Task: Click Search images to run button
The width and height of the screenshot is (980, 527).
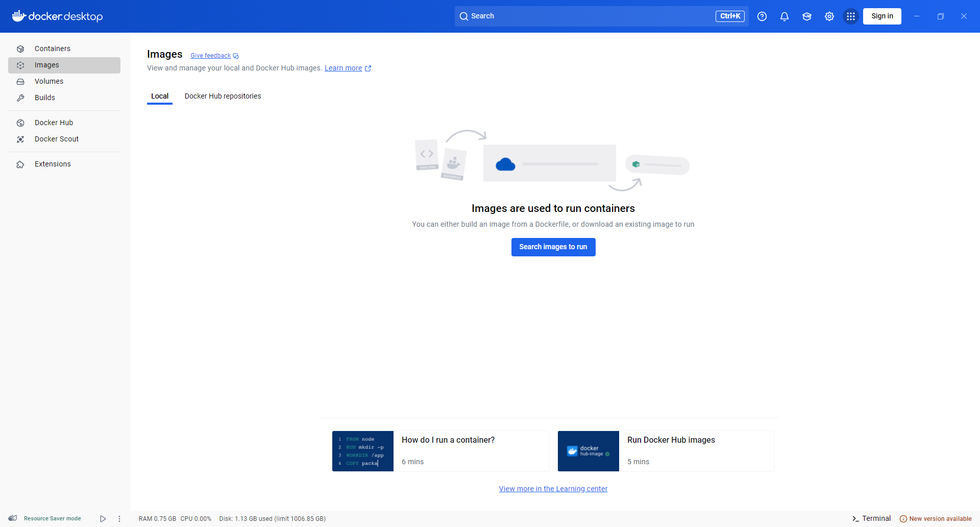Action: tap(553, 247)
